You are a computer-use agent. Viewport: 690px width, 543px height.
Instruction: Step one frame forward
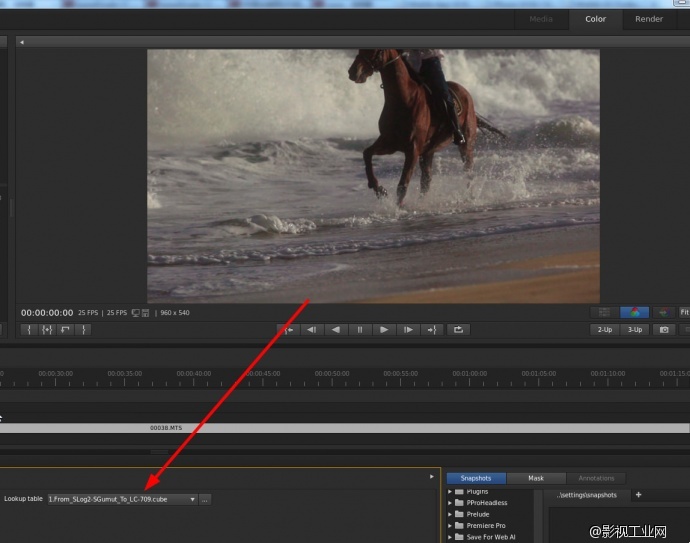408,330
